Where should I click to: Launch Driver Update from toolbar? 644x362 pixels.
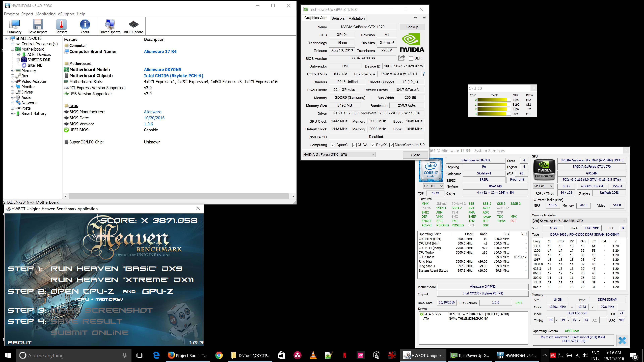pos(110,26)
